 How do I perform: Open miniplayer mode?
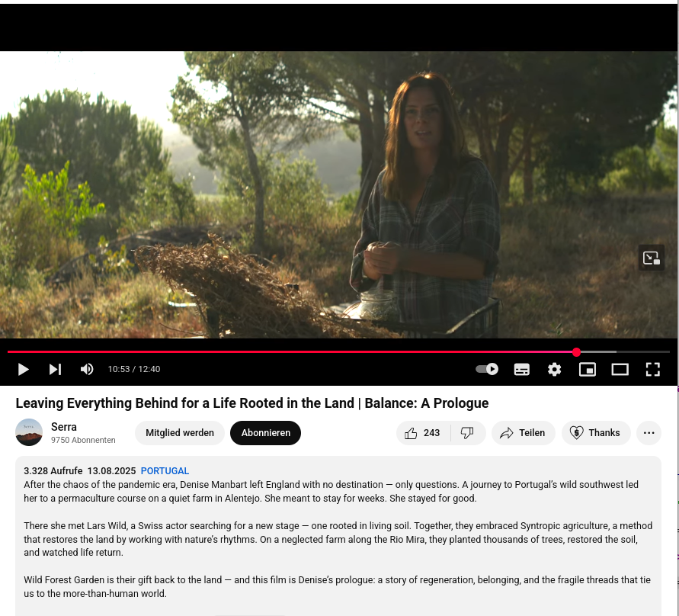click(588, 370)
